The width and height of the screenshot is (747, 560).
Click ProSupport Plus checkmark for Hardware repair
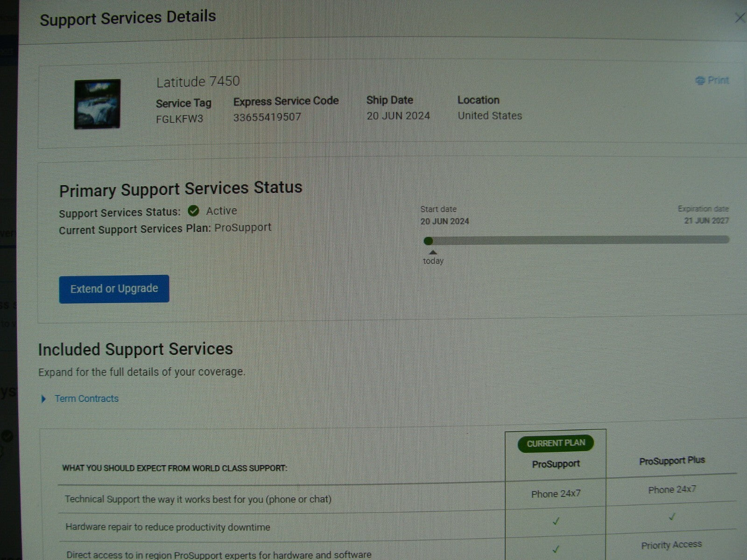(x=672, y=517)
